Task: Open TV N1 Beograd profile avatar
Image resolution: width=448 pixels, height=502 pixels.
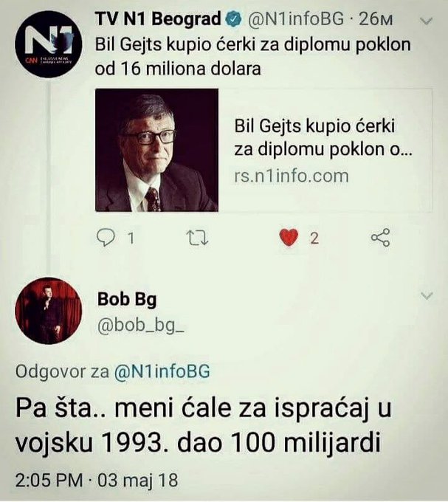Action: point(49,44)
